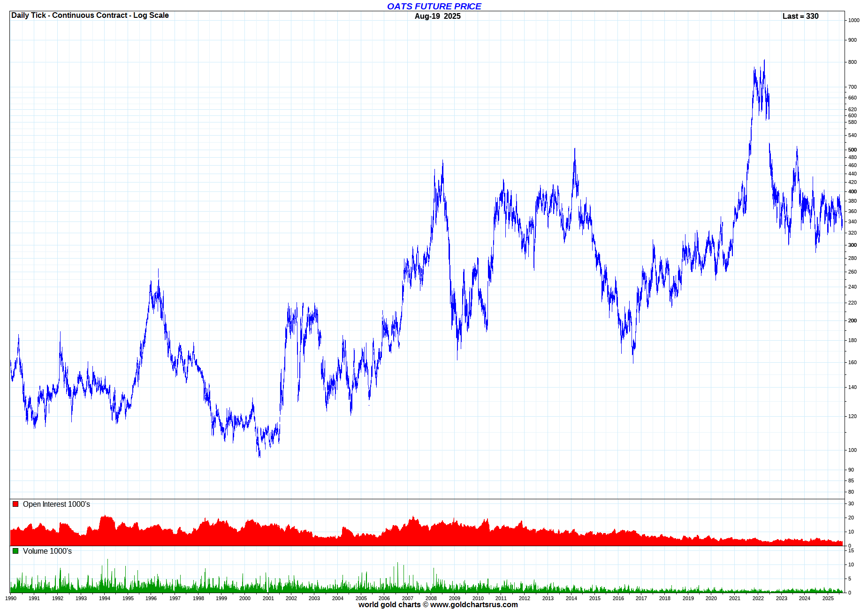
Task: Click the 2020 year axis label
Action: (711, 598)
